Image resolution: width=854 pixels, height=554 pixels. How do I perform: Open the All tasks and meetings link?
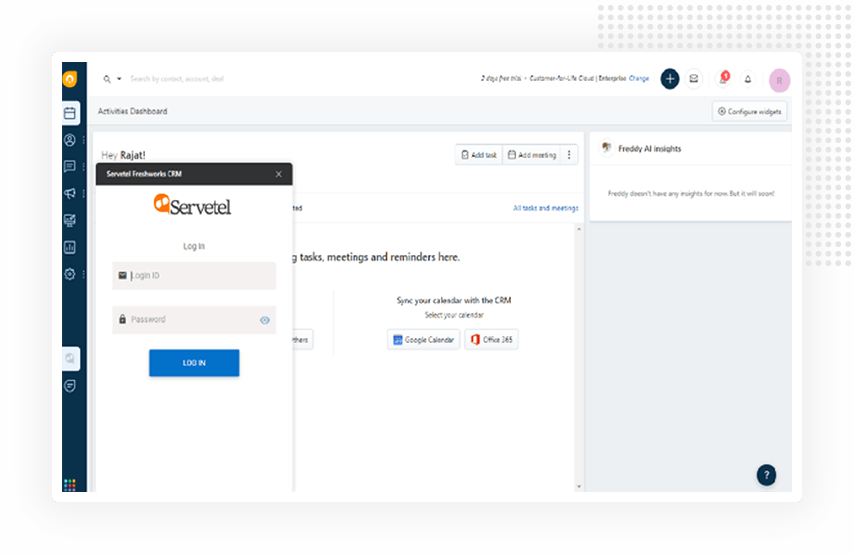(x=546, y=208)
